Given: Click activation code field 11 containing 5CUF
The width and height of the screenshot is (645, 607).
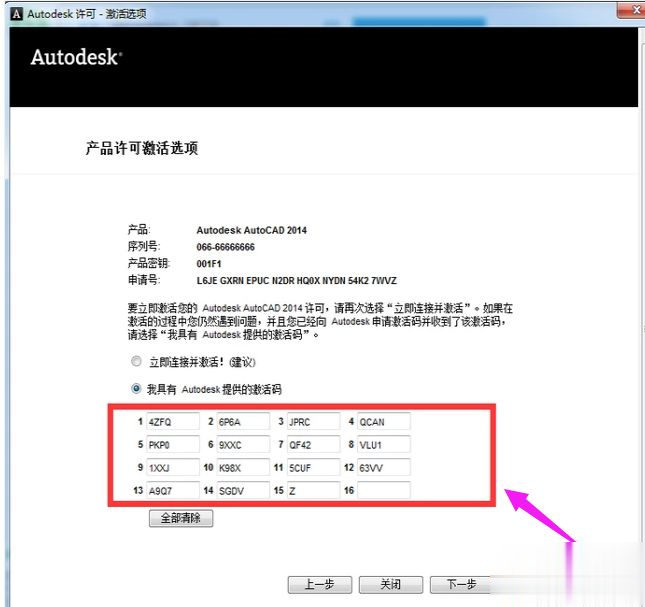Looking at the screenshot, I should click(x=313, y=468).
